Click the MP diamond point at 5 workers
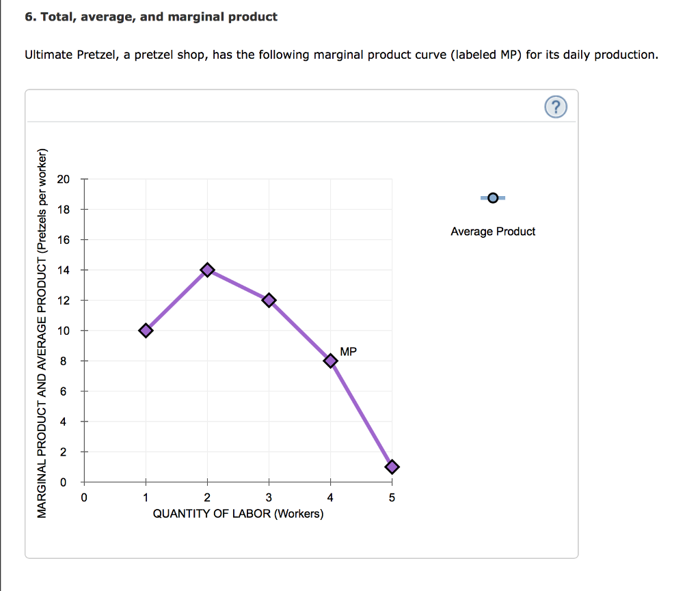Image resolution: width=700 pixels, height=591 pixels. [391, 467]
